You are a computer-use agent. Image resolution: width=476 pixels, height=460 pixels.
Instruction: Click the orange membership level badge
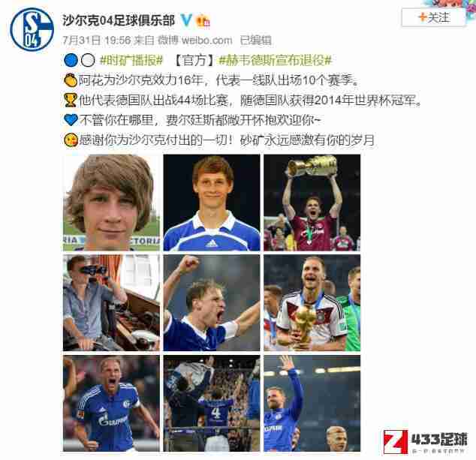203,21
